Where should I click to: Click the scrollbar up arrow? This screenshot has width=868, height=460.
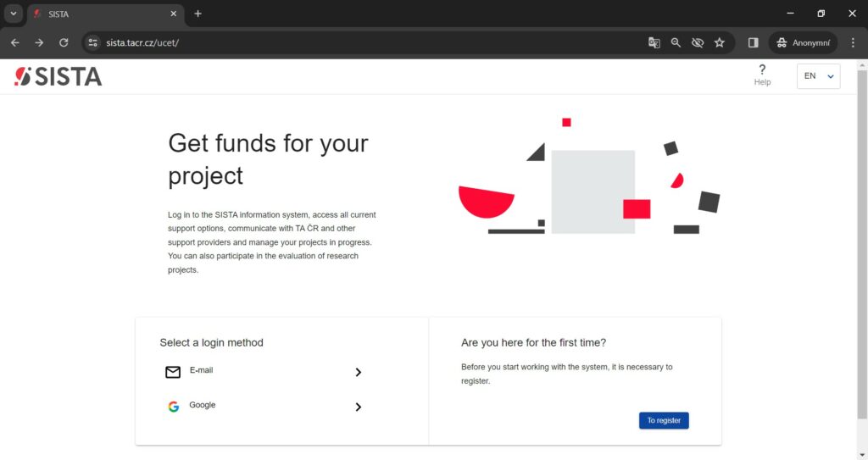point(862,64)
